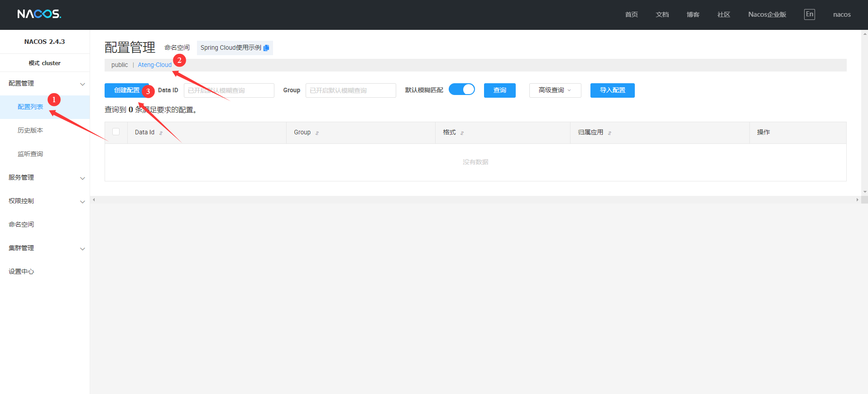Toggle the 默认模糊匹配 switch off

[x=461, y=90]
